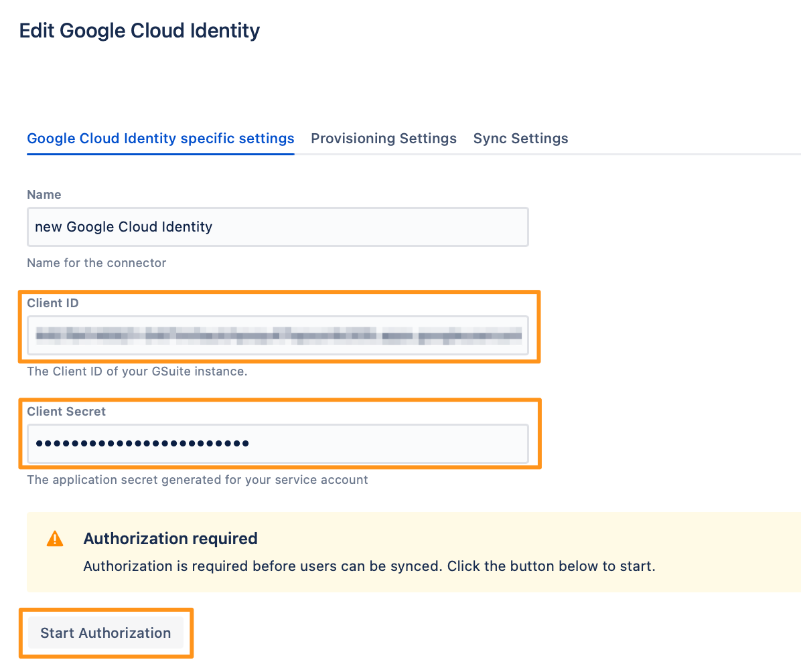
Task: Click the application secret help text
Action: click(197, 480)
